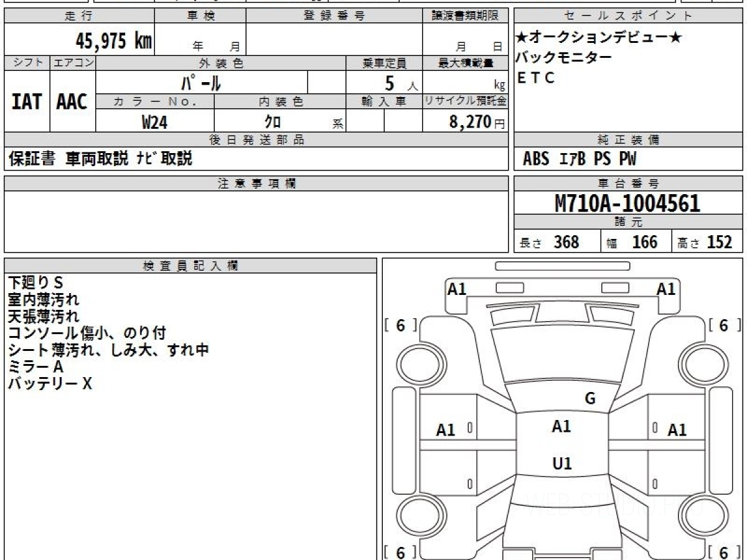The image size is (747, 560).
Task: Select the 注意事項欄 header
Action: 256,184
